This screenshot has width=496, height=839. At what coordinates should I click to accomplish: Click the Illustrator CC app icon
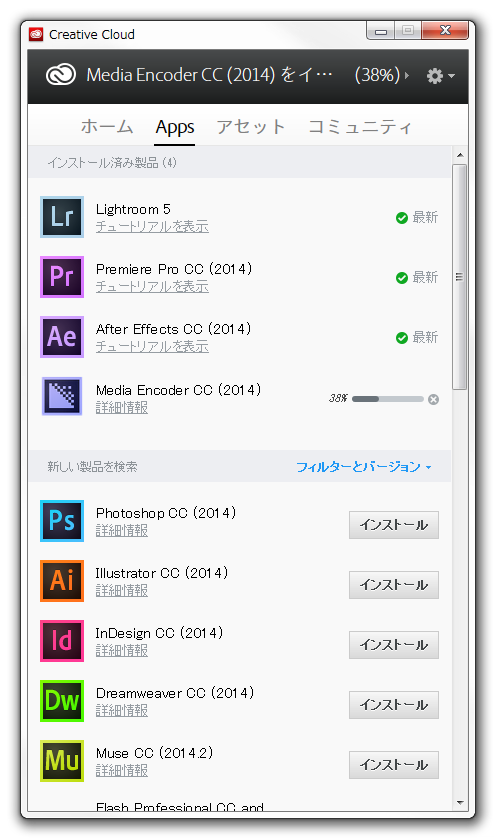coord(62,581)
